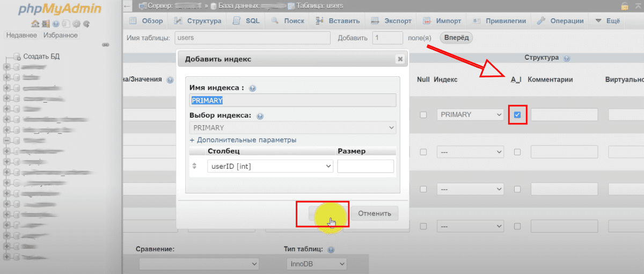Click the help icon next to Структура header

pos(567,58)
